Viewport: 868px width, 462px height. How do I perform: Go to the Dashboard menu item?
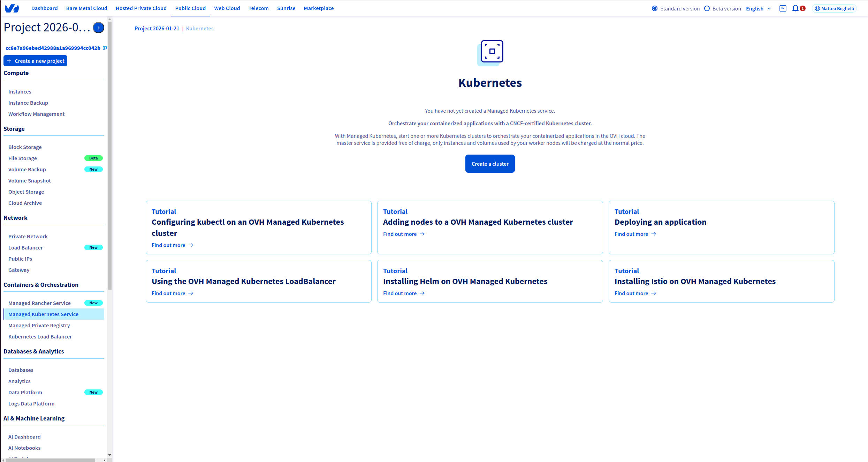point(44,8)
